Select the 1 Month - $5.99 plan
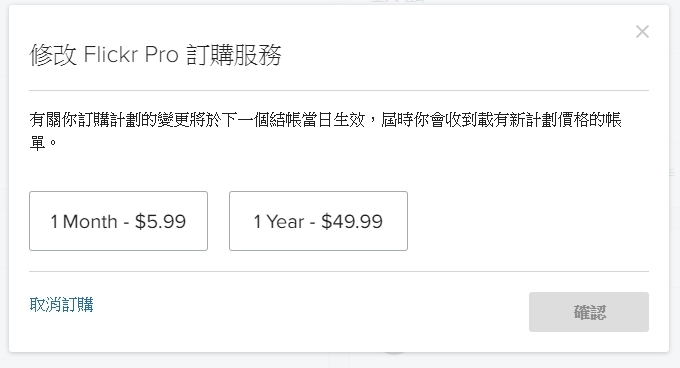680x368 pixels. [118, 221]
